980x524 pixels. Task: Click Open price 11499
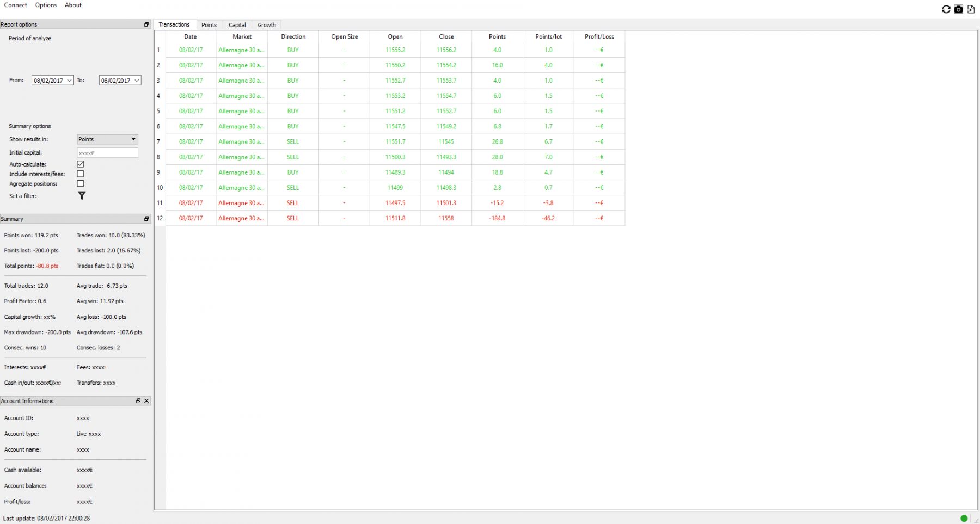point(395,188)
